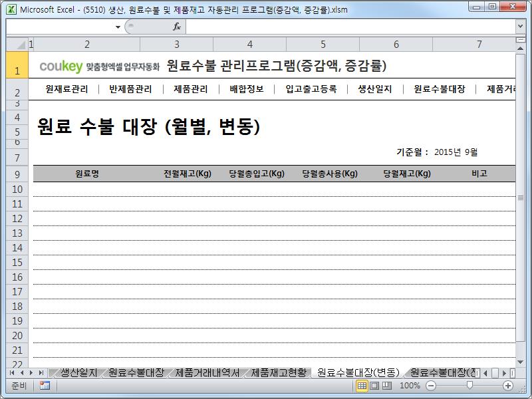532x399 pixels.
Task: Switch to Page Layout view button
Action: (x=374, y=386)
